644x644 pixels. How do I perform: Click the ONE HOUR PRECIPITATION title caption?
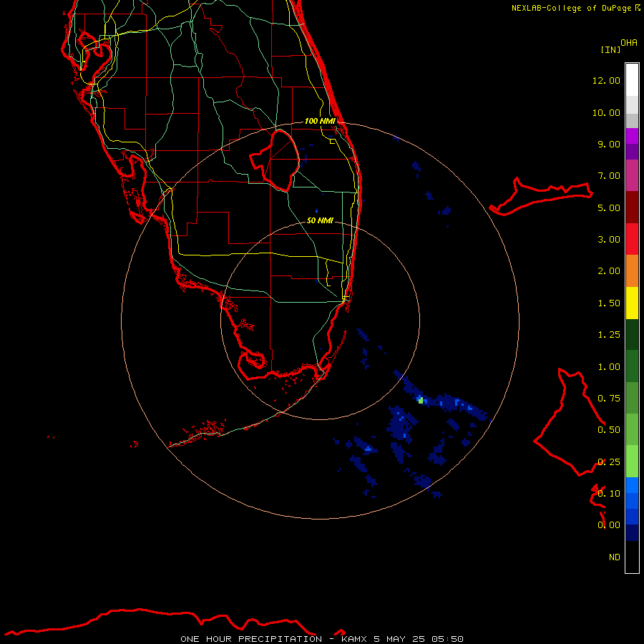(x=322, y=639)
